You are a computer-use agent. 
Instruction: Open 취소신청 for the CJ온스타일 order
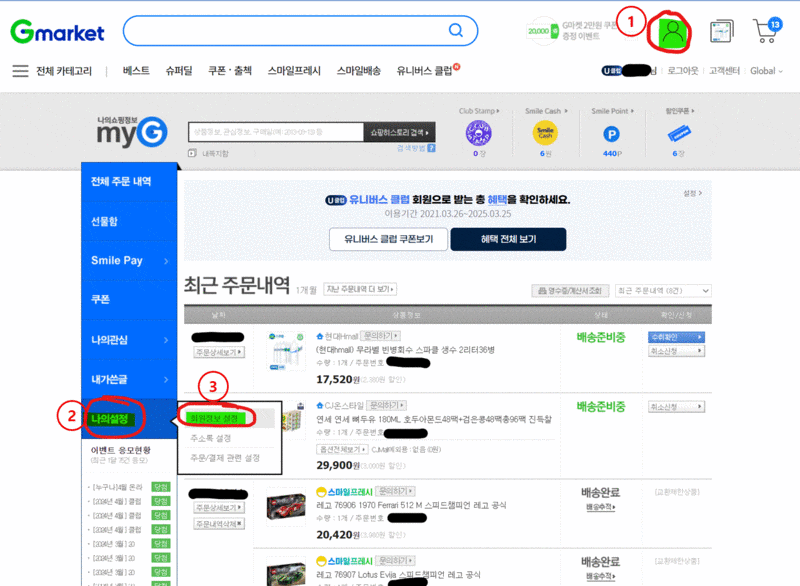676,406
